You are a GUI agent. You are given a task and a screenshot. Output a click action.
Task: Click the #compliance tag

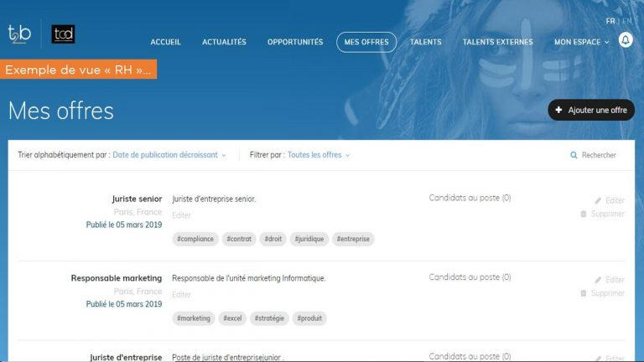click(195, 239)
